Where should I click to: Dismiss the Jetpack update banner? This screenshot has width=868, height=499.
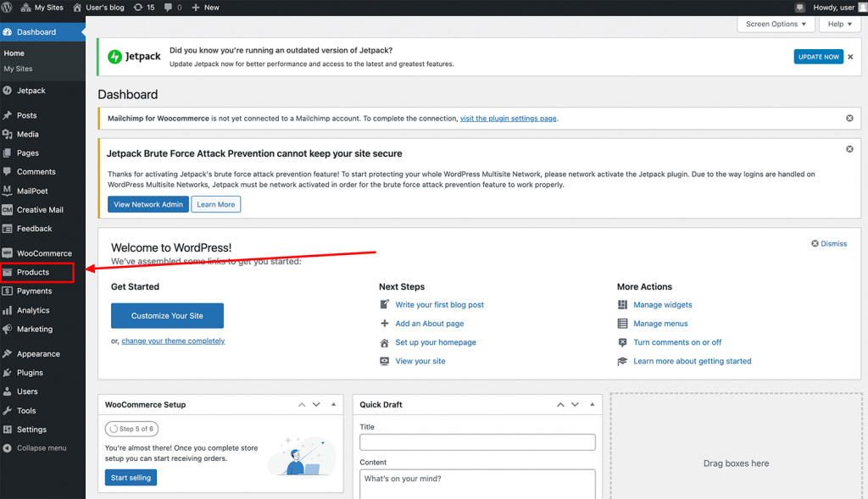coord(850,57)
